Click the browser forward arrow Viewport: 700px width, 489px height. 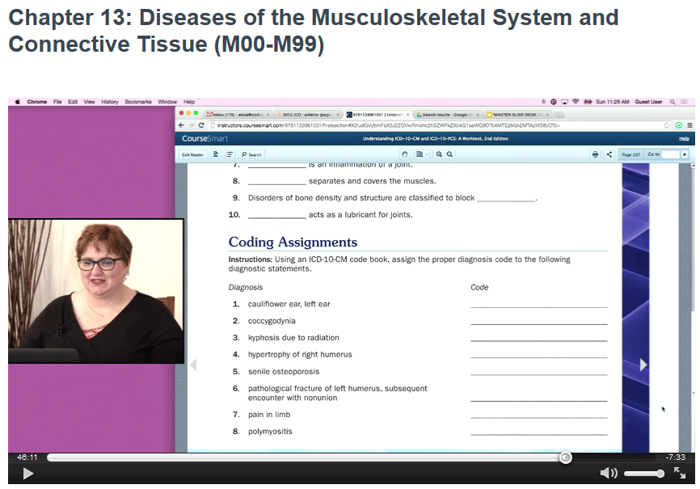pos(191,125)
